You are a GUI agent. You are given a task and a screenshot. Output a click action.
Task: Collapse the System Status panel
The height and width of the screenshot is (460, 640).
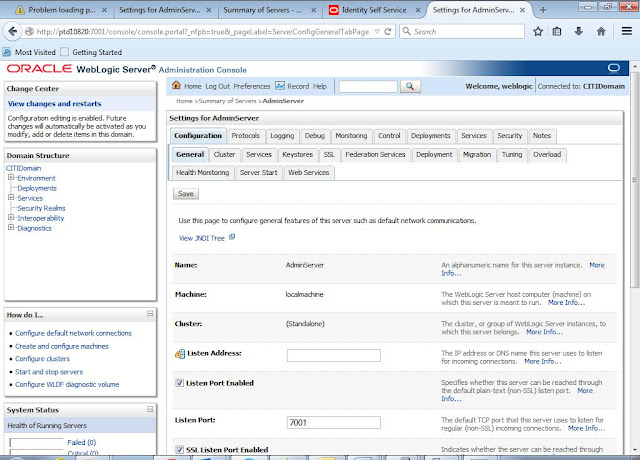pyautogui.click(x=150, y=409)
